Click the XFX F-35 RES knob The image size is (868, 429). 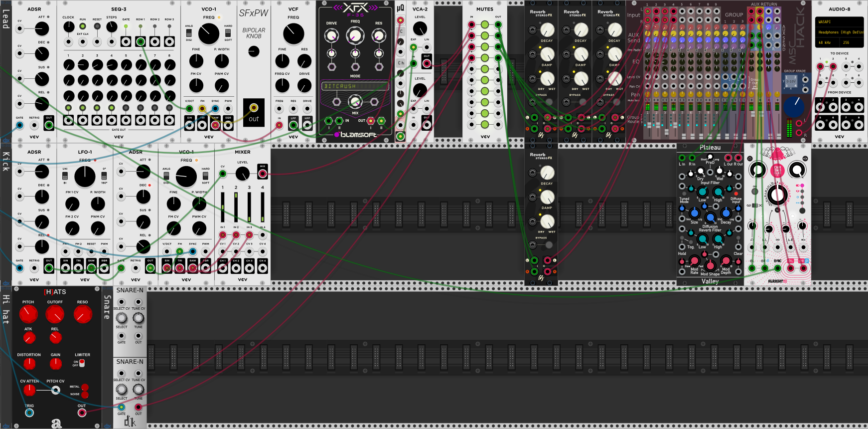pos(379,35)
